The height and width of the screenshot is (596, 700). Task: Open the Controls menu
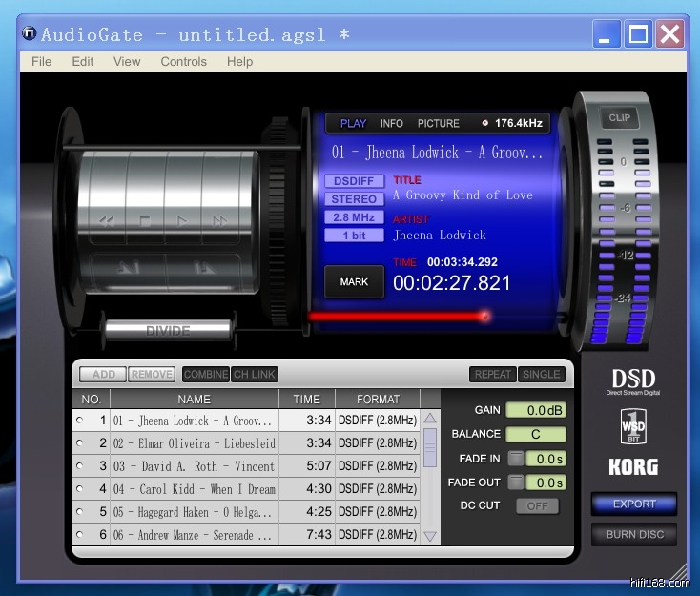click(x=183, y=62)
